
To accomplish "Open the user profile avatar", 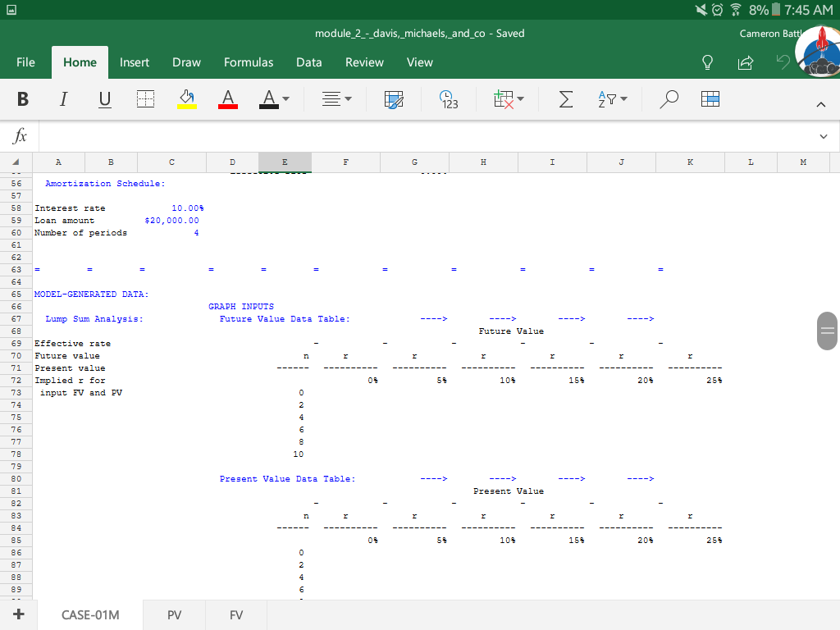I will click(x=819, y=52).
